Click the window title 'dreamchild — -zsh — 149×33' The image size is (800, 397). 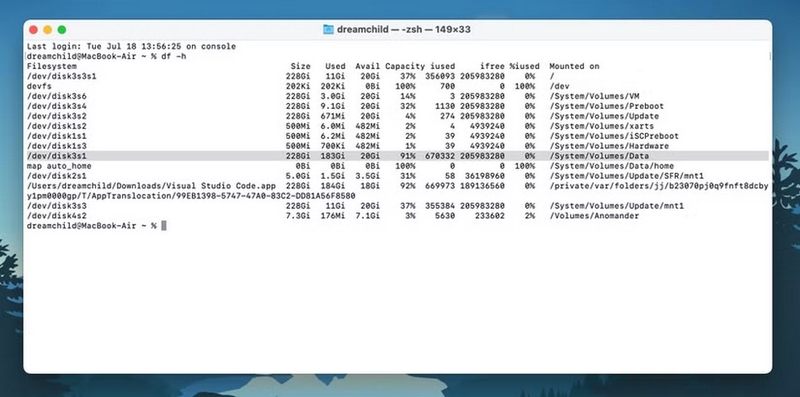click(404, 30)
